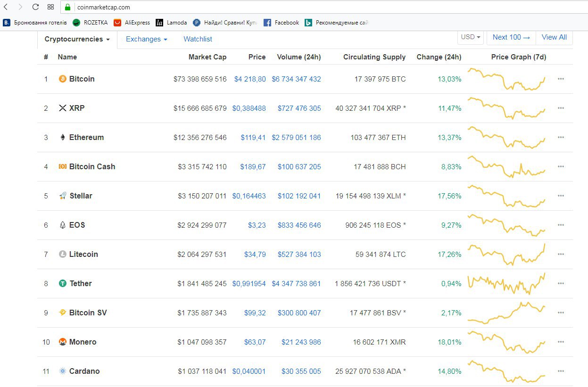Image resolution: width=588 pixels, height=387 pixels.
Task: Open the Monero row options menu
Action: pyautogui.click(x=561, y=342)
